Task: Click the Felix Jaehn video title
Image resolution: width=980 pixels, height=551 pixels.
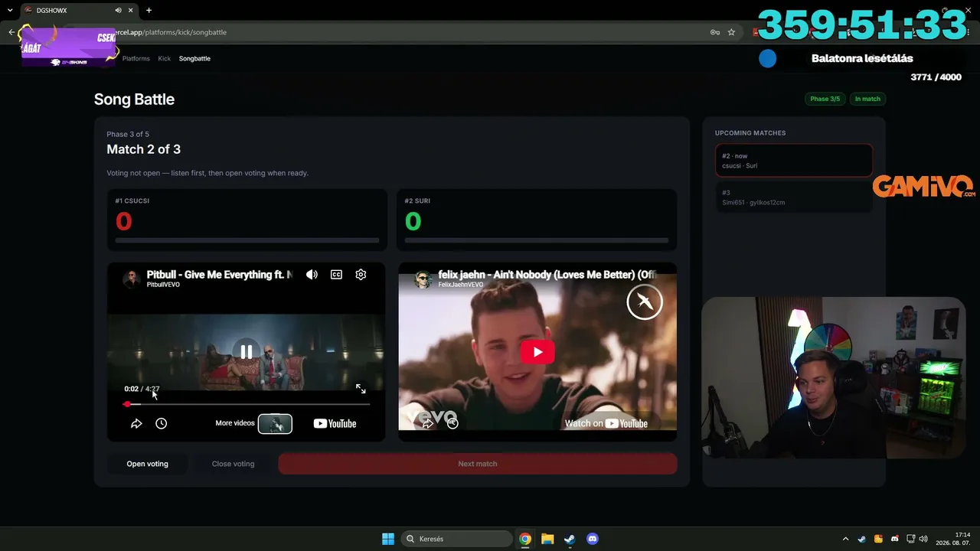Action: pos(547,274)
